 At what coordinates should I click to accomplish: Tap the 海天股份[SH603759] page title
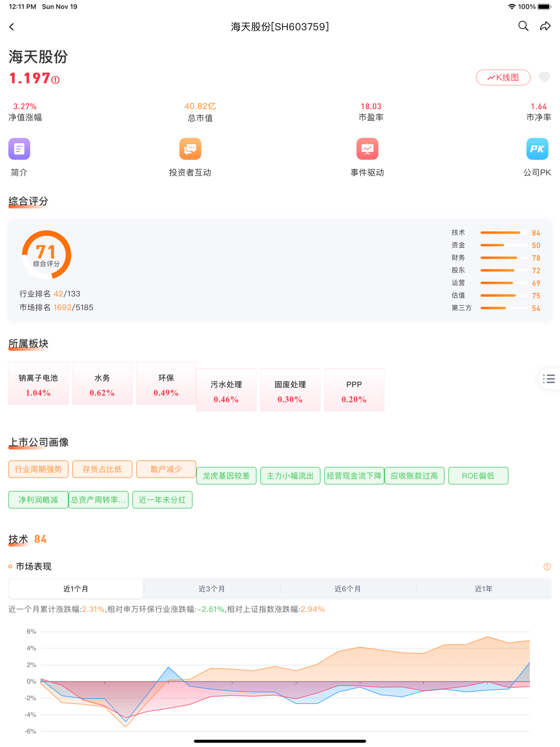pyautogui.click(x=280, y=27)
